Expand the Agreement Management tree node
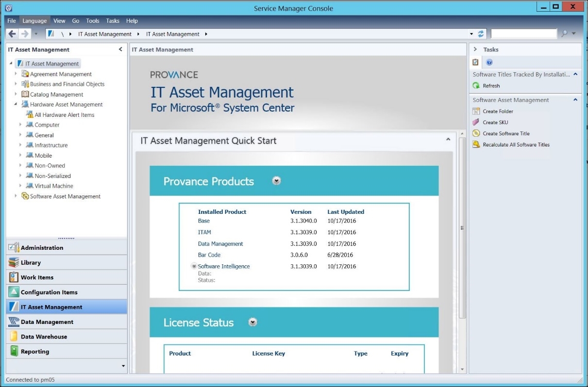Viewport: 588px width, 387px height. pos(16,74)
